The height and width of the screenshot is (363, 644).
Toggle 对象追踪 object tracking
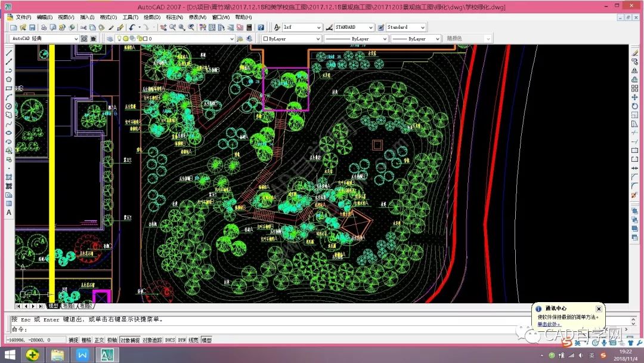(x=153, y=340)
